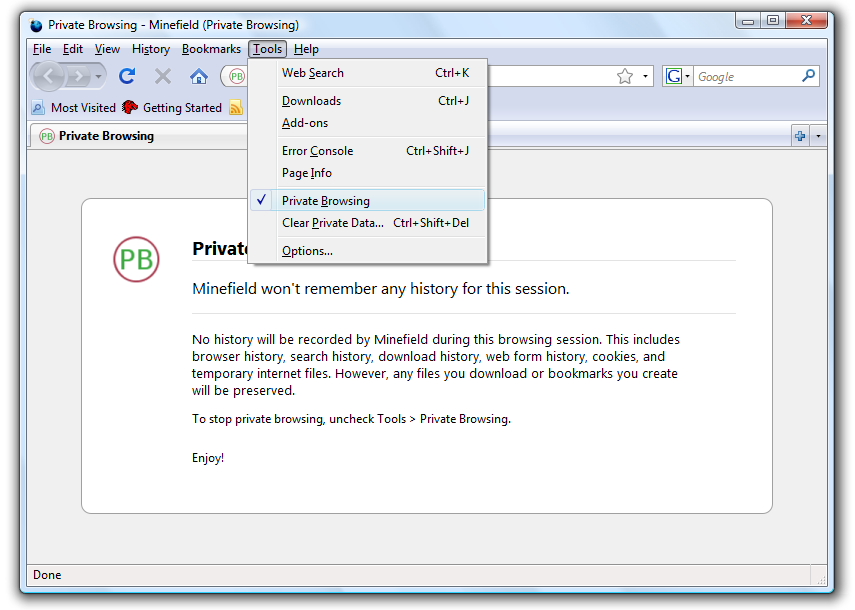
Task: Click the Stop loading X icon
Action: [162, 76]
